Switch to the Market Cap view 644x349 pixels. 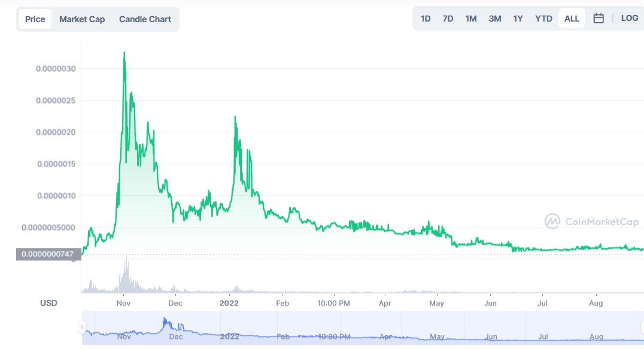tap(81, 19)
